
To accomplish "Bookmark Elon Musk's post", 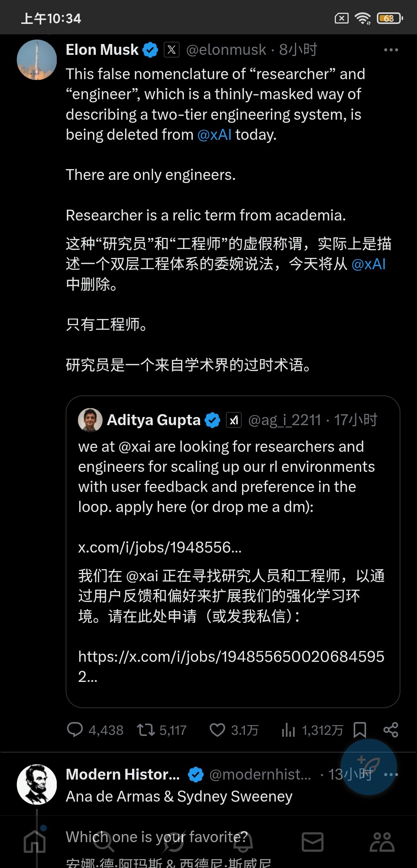I will [x=360, y=730].
